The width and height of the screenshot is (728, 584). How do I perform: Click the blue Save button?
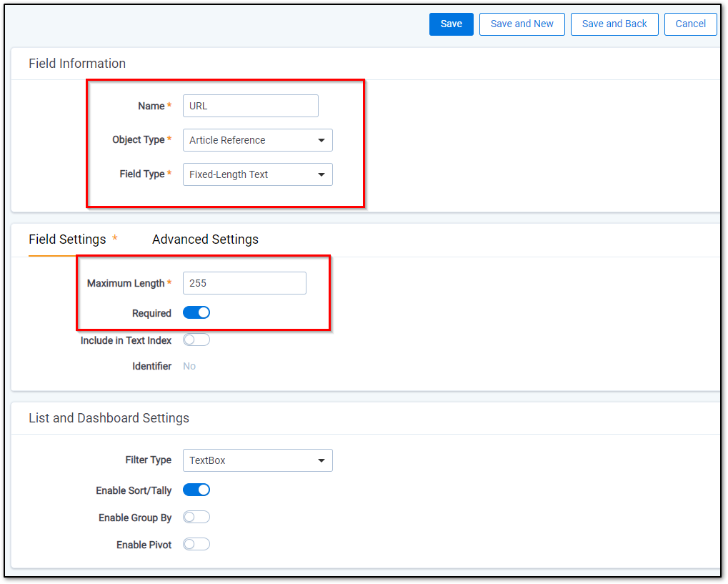pos(451,24)
